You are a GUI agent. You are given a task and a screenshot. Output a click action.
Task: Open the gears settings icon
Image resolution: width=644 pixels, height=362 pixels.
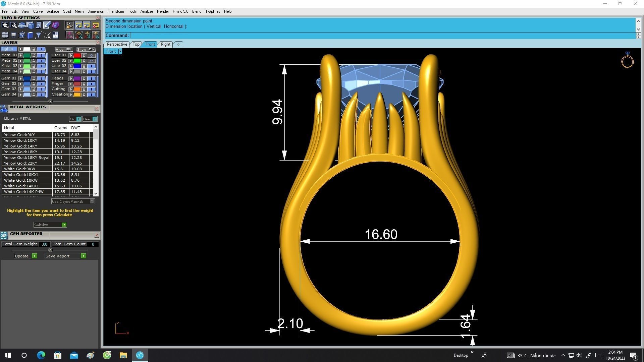[5, 25]
